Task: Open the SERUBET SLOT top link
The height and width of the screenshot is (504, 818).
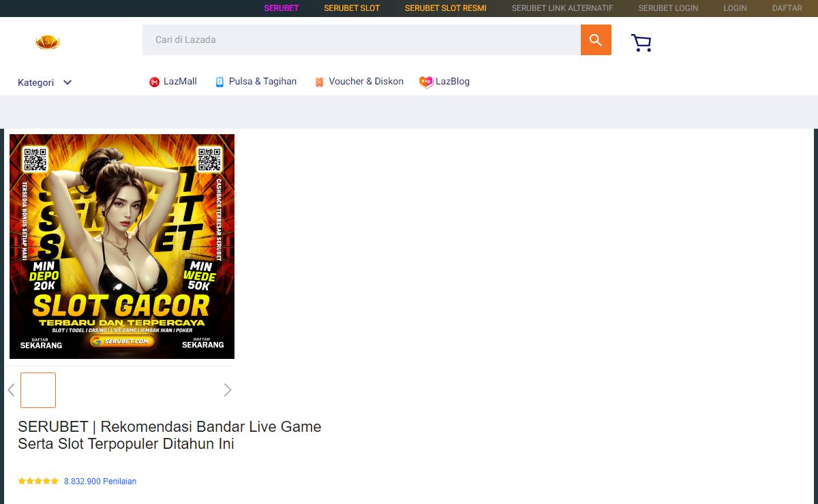Action: (x=352, y=8)
